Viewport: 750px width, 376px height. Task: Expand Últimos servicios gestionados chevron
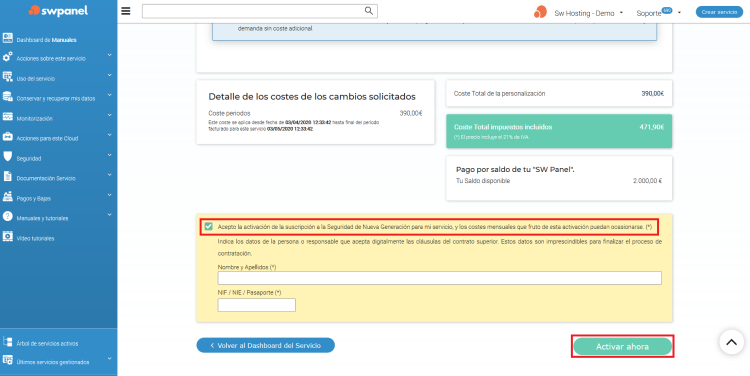click(110, 358)
